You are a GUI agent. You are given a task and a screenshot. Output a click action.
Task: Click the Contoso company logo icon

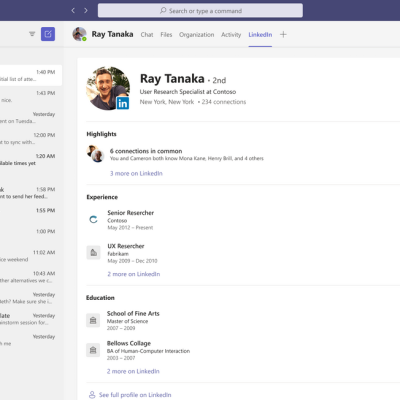click(93, 219)
